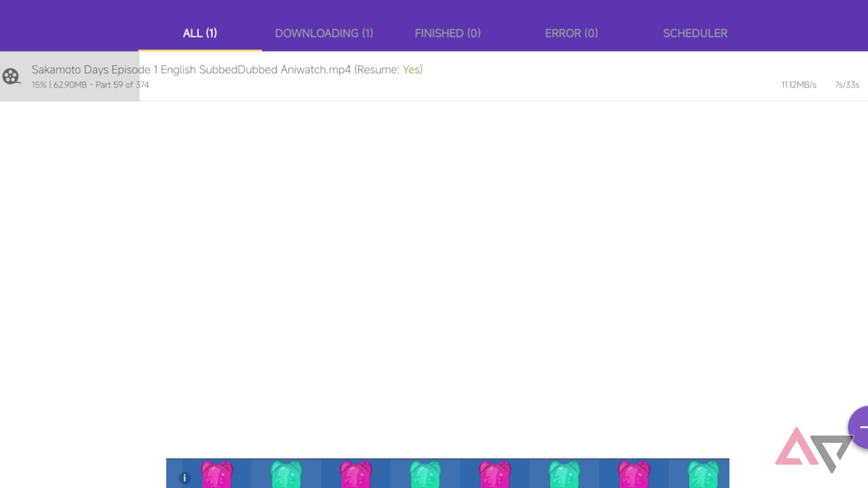Click the film reel icon of Sakamoto Days download
868x488 pixels.
pyautogui.click(x=11, y=76)
